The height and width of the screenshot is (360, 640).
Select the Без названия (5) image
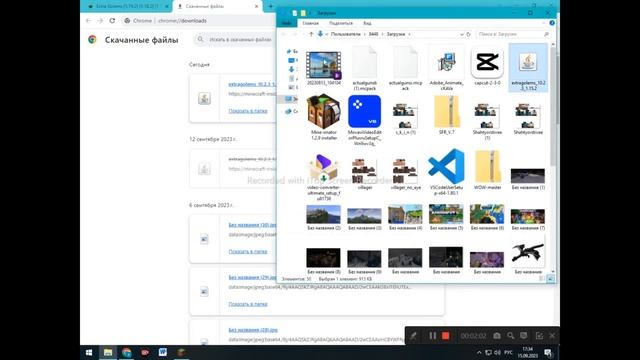(x=446, y=218)
